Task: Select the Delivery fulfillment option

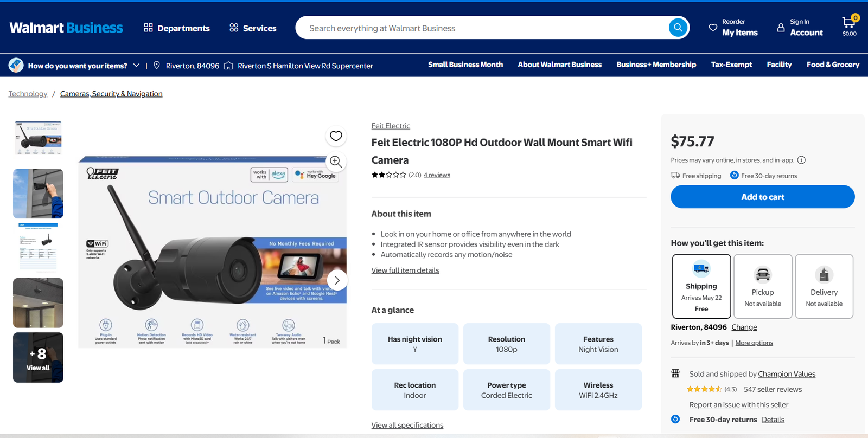Action: coord(824,286)
